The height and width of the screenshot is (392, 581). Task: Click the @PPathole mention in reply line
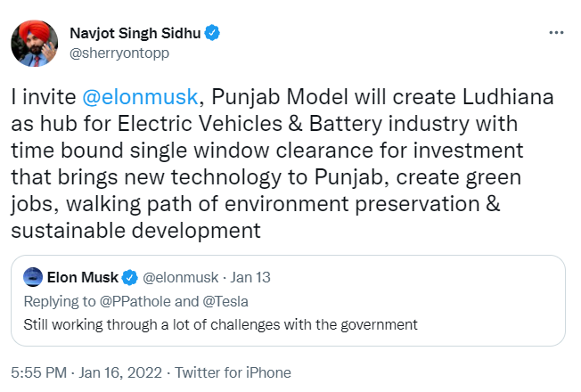click(127, 298)
